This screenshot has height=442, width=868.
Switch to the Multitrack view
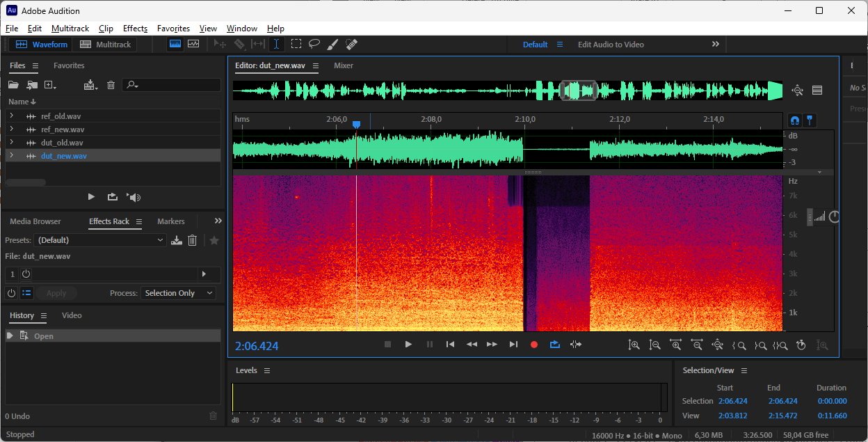(105, 45)
